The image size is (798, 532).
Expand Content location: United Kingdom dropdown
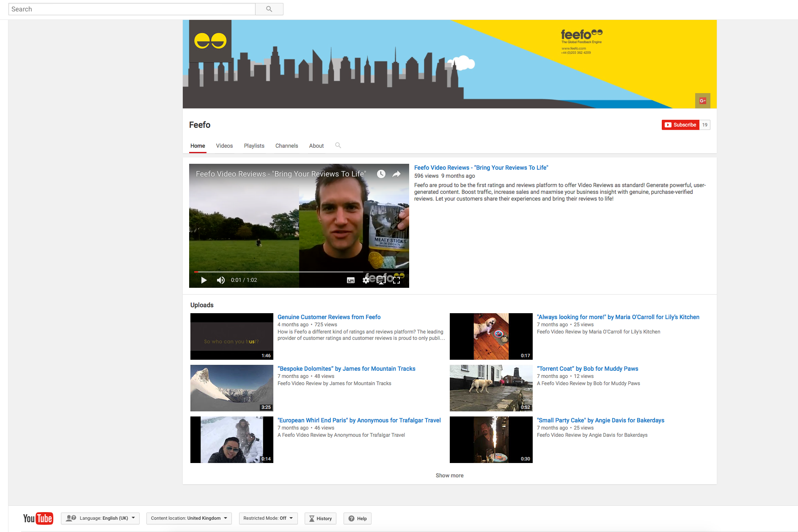tap(189, 518)
